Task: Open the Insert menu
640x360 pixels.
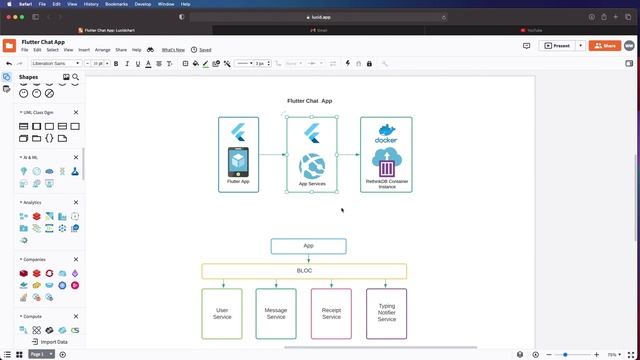Action: 84,50
